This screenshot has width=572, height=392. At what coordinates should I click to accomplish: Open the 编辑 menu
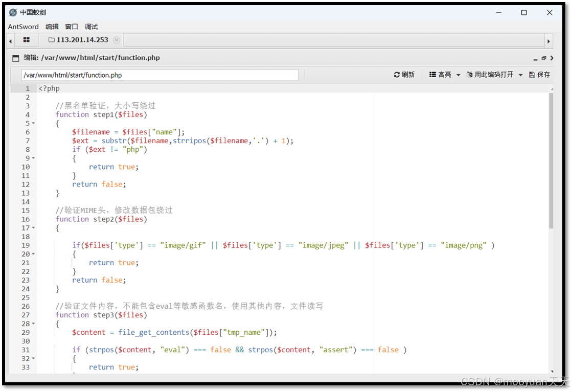(52, 27)
